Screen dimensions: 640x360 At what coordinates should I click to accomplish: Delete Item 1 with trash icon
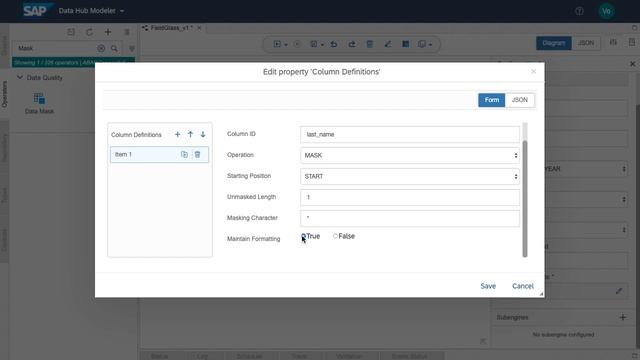coord(198,154)
